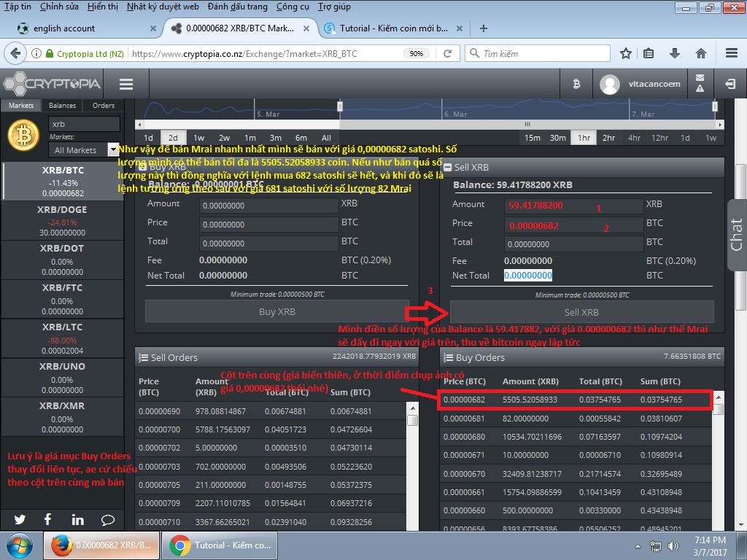
Task: Select the 1d chart range
Action: pos(148,138)
